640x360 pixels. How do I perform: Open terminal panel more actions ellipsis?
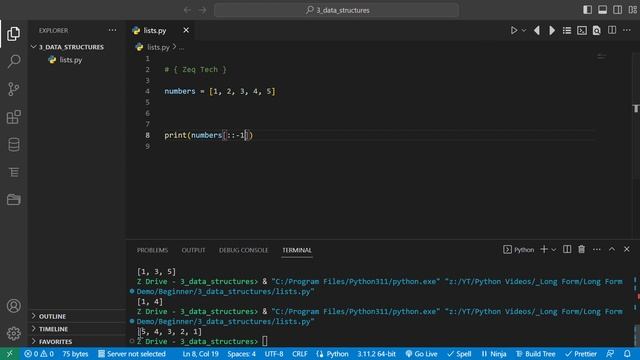(597, 249)
